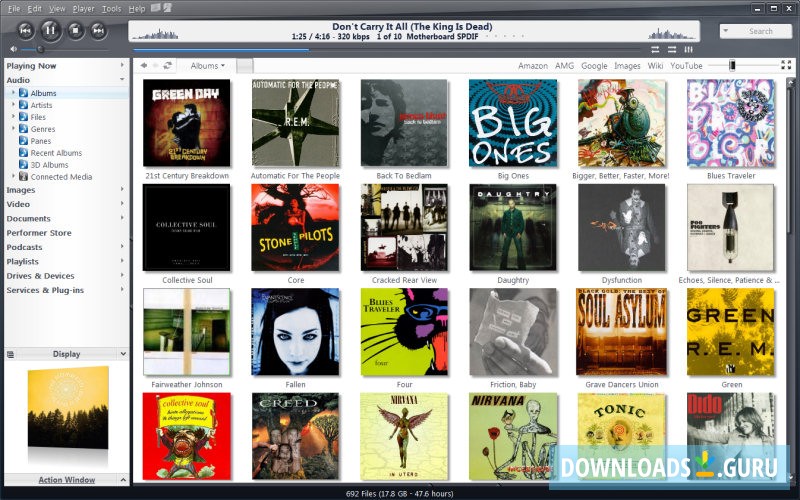
Task: Open the search options dropdown arrow
Action: [726, 31]
